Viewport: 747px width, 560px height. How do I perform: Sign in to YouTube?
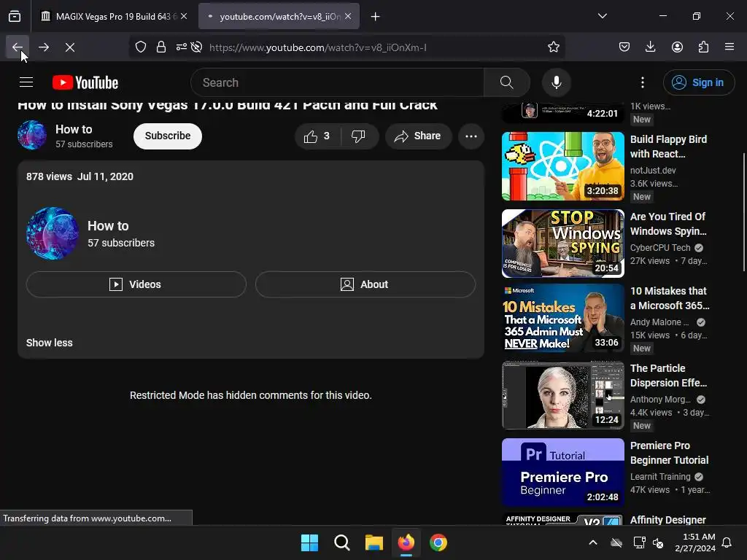click(x=698, y=82)
